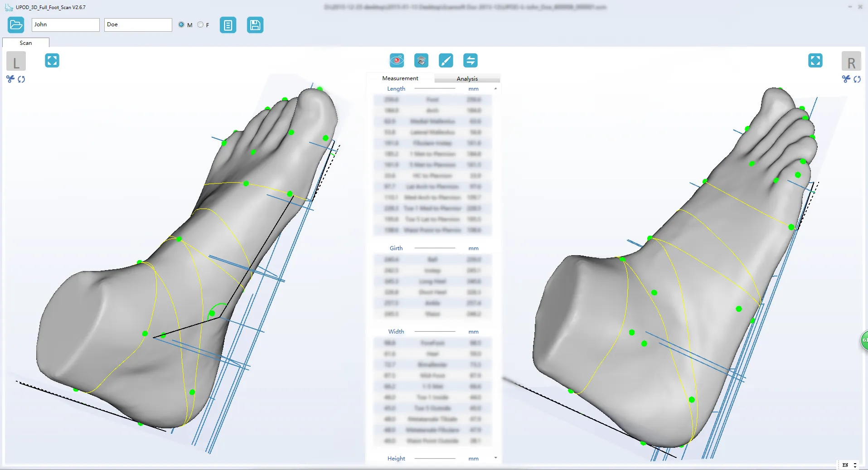Open a patient scan file via folder icon
This screenshot has width=868, height=470.
tap(16, 24)
